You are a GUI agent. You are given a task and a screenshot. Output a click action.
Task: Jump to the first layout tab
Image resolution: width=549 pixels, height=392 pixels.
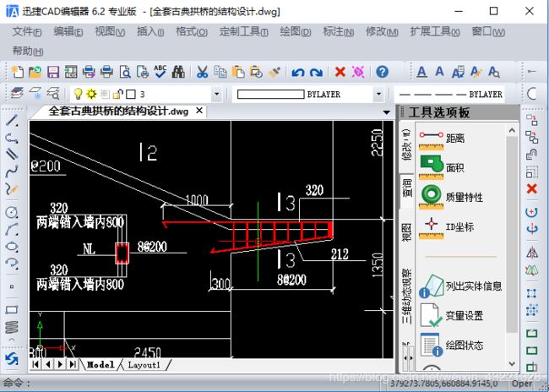pos(35,364)
